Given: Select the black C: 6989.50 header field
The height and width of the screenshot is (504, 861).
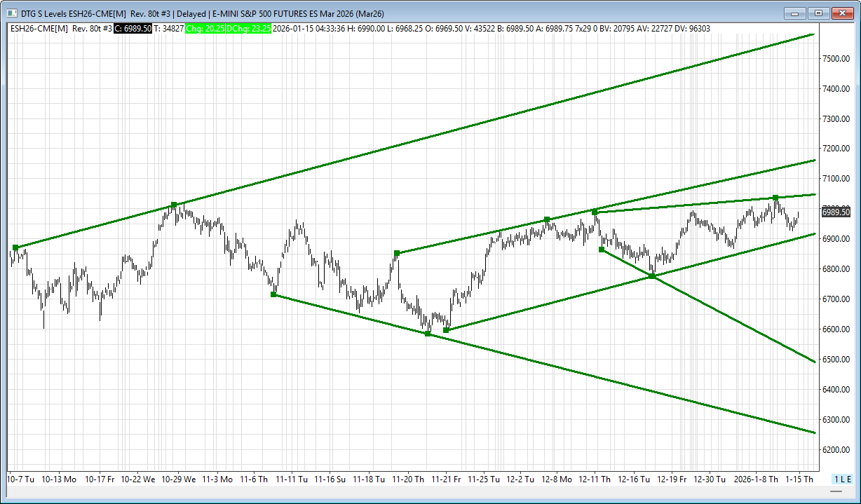Looking at the screenshot, I should pyautogui.click(x=133, y=28).
